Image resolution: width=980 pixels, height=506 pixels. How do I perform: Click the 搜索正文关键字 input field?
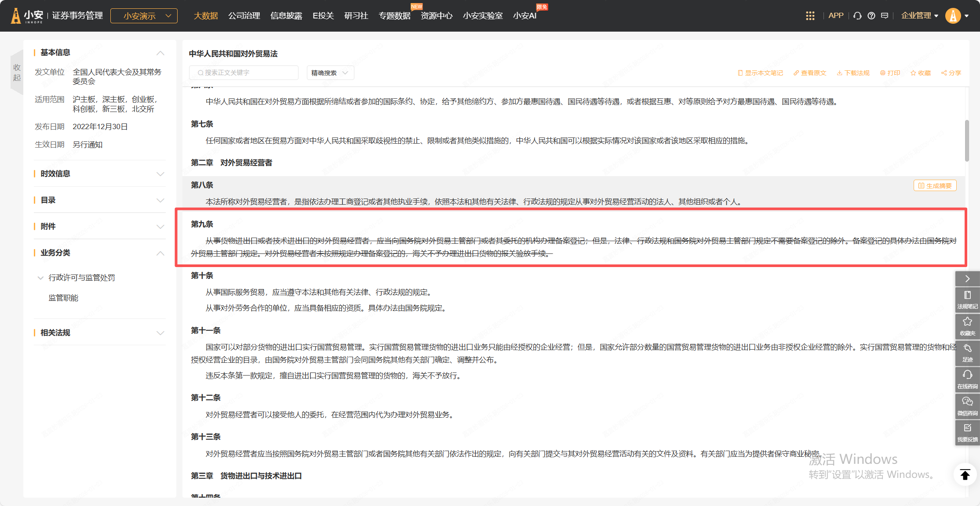244,73
